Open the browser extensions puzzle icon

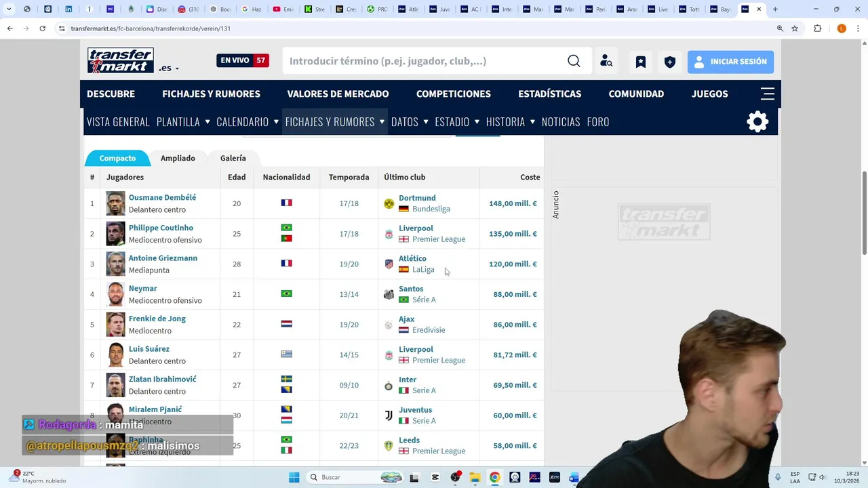coord(817,28)
